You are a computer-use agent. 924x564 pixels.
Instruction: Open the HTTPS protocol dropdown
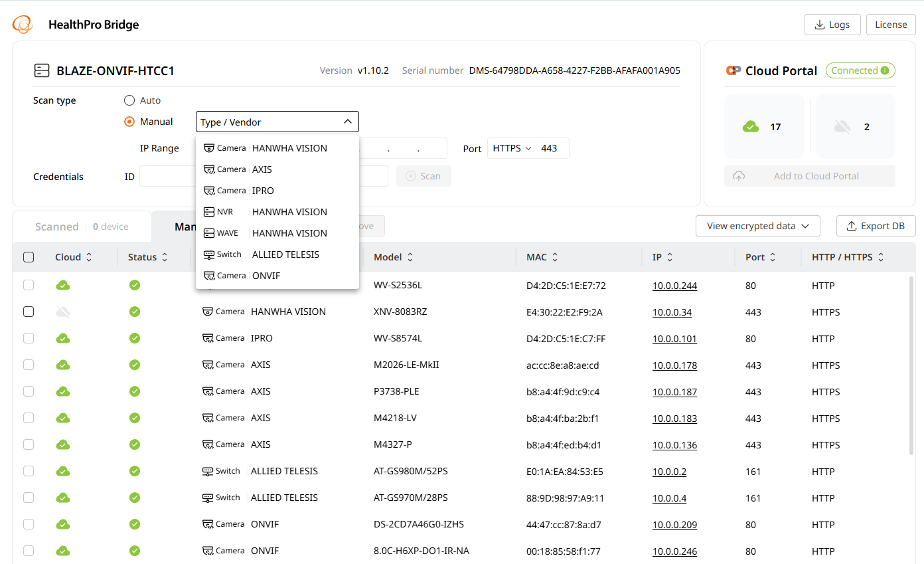pyautogui.click(x=512, y=148)
